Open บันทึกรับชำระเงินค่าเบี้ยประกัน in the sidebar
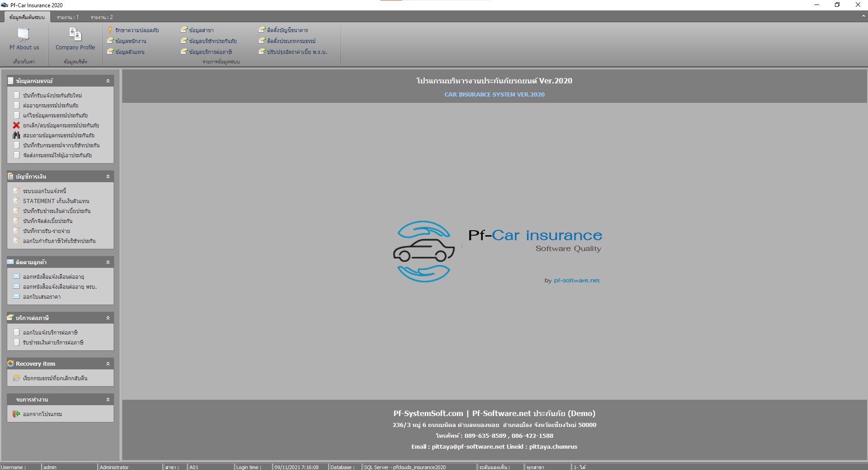The image size is (868, 470). [x=52, y=211]
